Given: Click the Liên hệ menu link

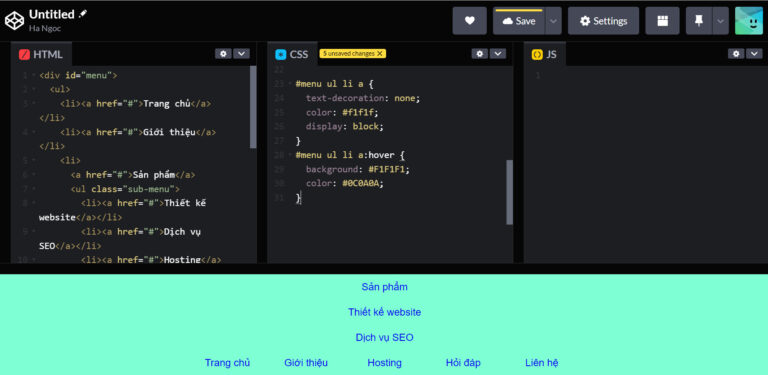Looking at the screenshot, I should 542,363.
